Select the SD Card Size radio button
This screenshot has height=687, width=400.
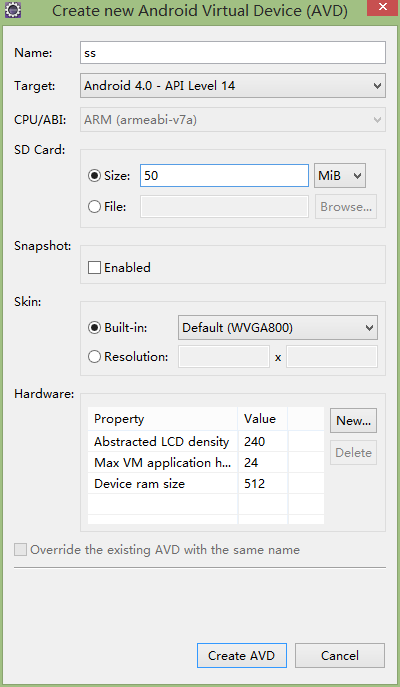coord(94,176)
